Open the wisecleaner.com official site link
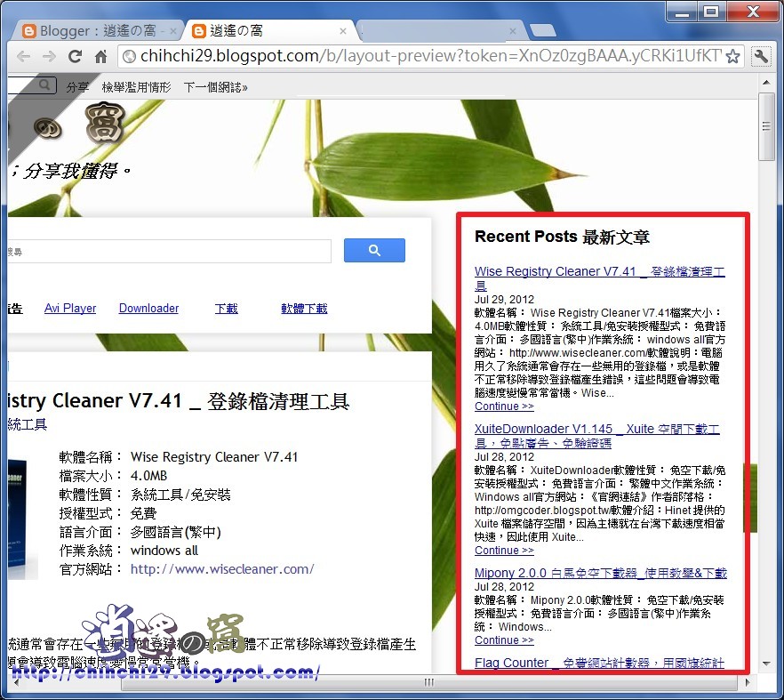 pyautogui.click(x=222, y=569)
